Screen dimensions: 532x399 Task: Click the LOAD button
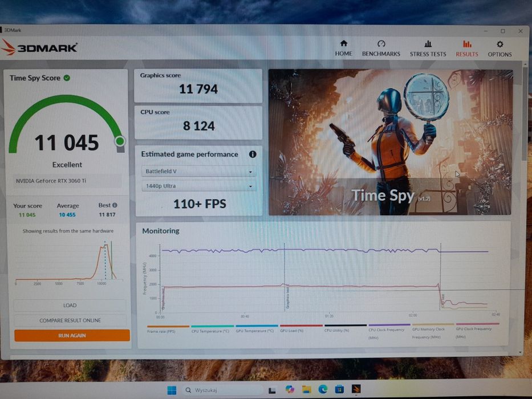pyautogui.click(x=70, y=306)
